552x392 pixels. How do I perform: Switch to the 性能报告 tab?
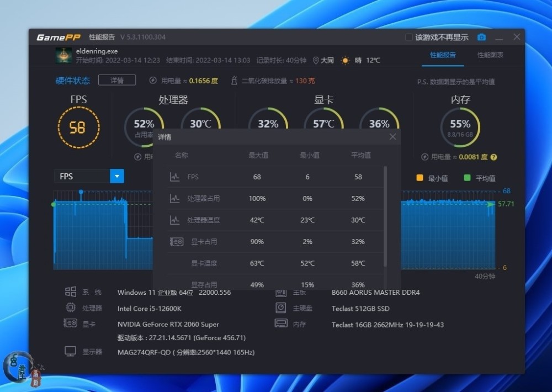[x=443, y=55]
